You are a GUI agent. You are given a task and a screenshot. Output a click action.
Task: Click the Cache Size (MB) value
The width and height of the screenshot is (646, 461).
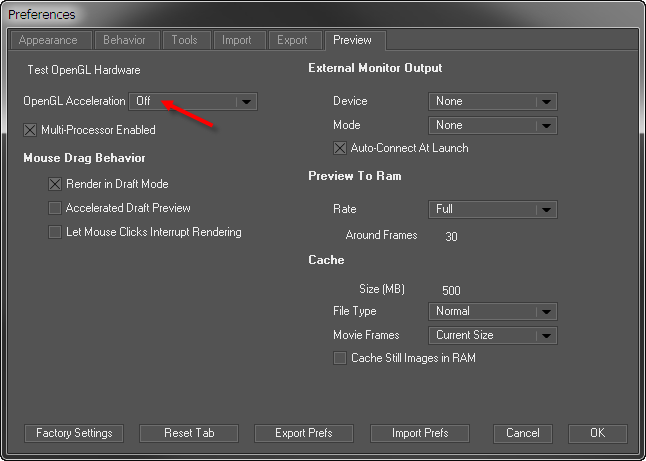pos(451,290)
